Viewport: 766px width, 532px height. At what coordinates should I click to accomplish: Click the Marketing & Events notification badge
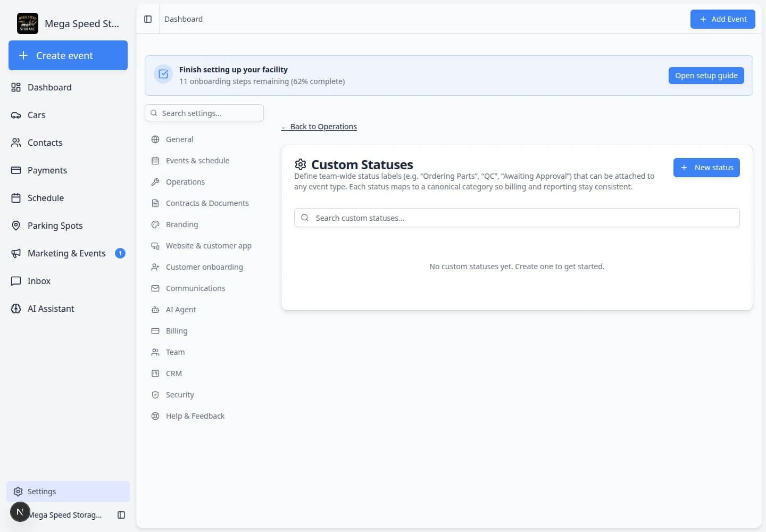pyautogui.click(x=120, y=253)
